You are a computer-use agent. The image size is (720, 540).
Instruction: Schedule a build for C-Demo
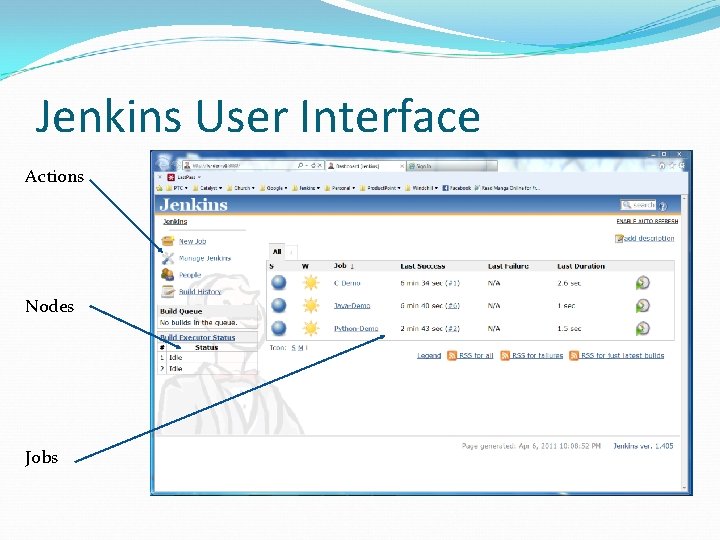pos(643,283)
